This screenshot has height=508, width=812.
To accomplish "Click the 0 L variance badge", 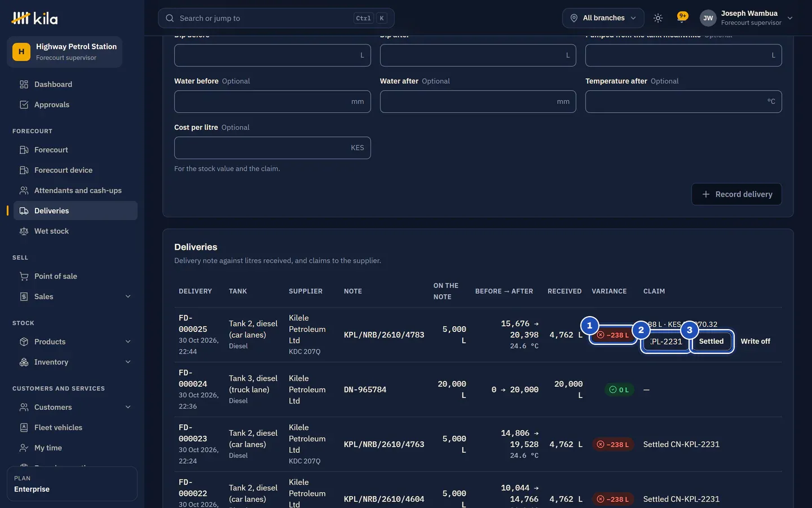I will click(x=619, y=389).
